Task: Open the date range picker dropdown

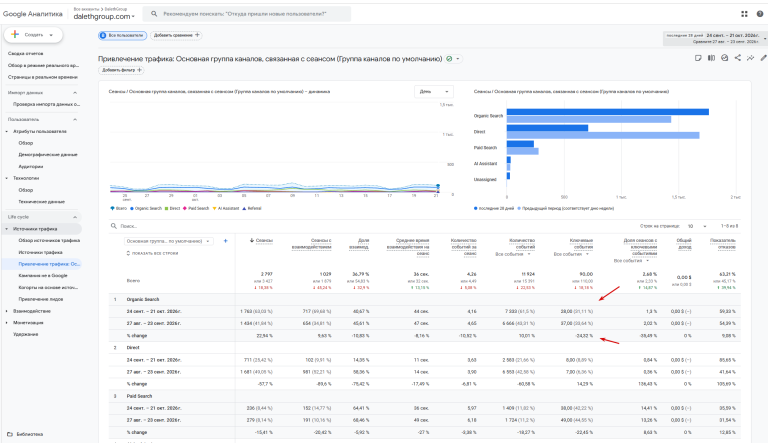Action: tap(715, 38)
